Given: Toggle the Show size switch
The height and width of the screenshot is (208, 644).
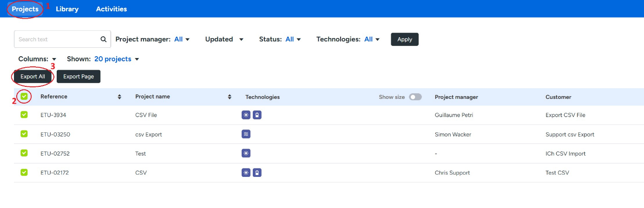Looking at the screenshot, I should coord(415,97).
